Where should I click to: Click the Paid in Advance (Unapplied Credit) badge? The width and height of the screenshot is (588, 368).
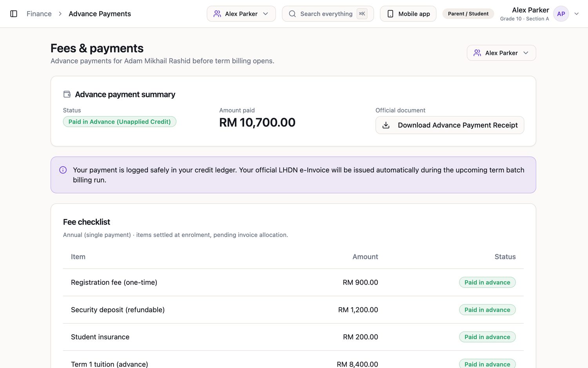point(120,122)
